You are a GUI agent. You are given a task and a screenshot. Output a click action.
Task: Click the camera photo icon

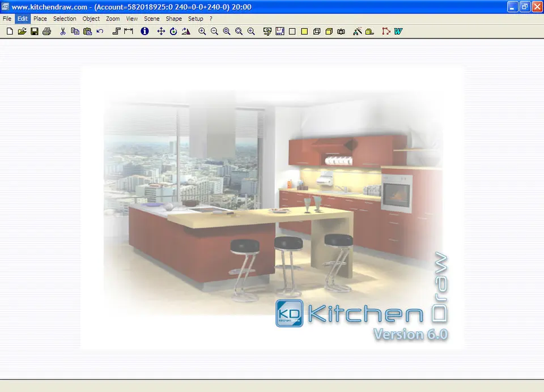[341, 32]
